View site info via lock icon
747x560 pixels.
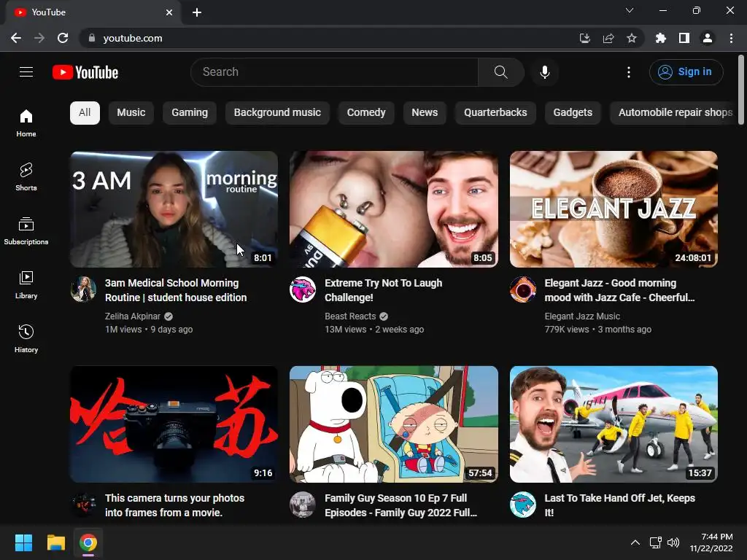[x=92, y=38]
